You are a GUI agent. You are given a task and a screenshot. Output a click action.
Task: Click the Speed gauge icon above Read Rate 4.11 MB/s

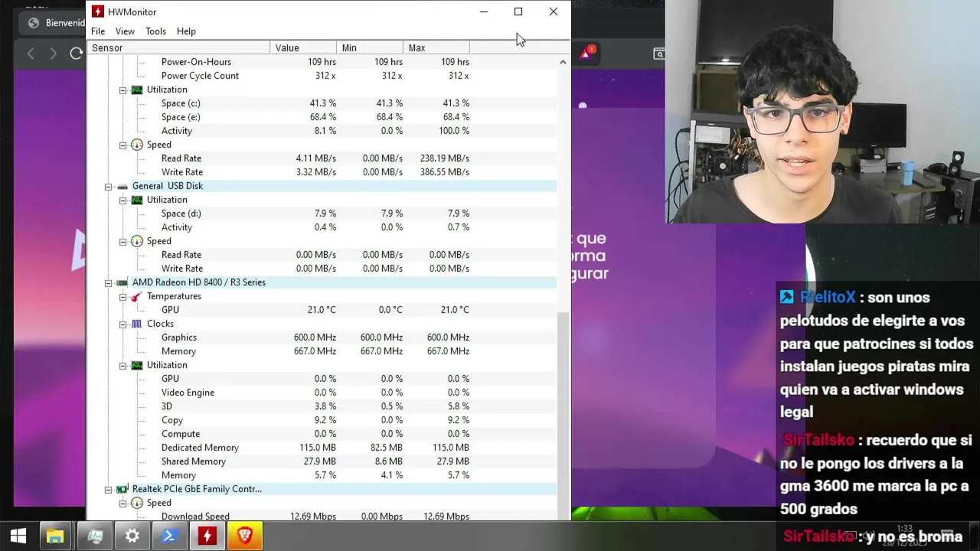click(137, 145)
